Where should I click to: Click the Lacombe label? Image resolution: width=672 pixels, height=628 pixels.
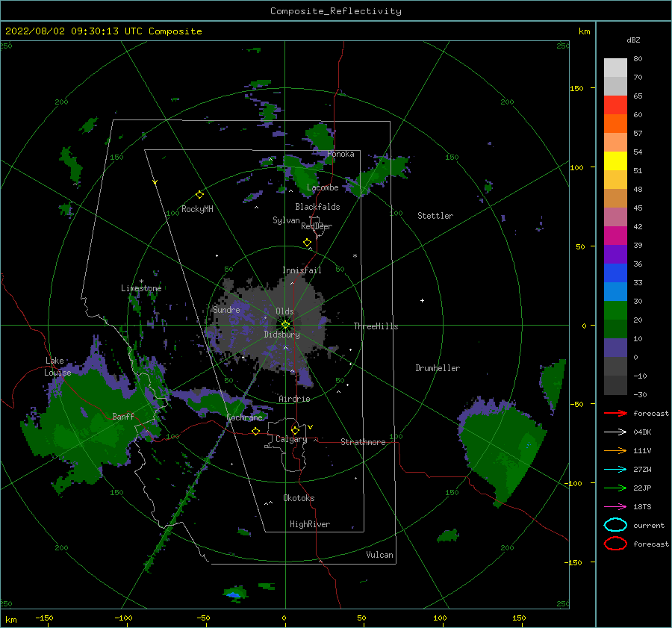click(323, 187)
